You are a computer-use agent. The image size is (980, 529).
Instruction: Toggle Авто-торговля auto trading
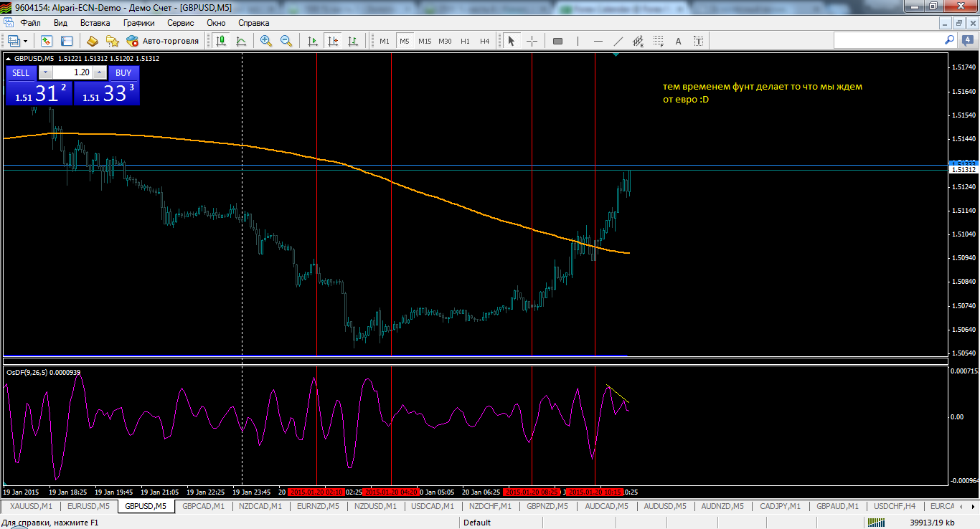click(x=162, y=41)
